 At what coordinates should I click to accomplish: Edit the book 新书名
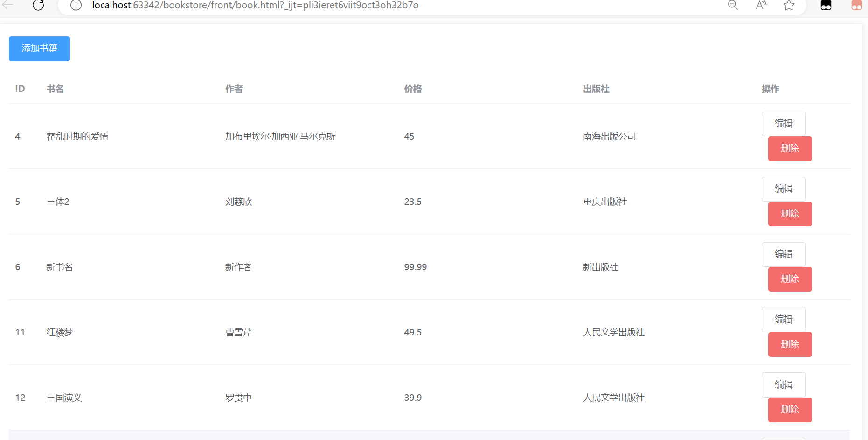(x=783, y=254)
